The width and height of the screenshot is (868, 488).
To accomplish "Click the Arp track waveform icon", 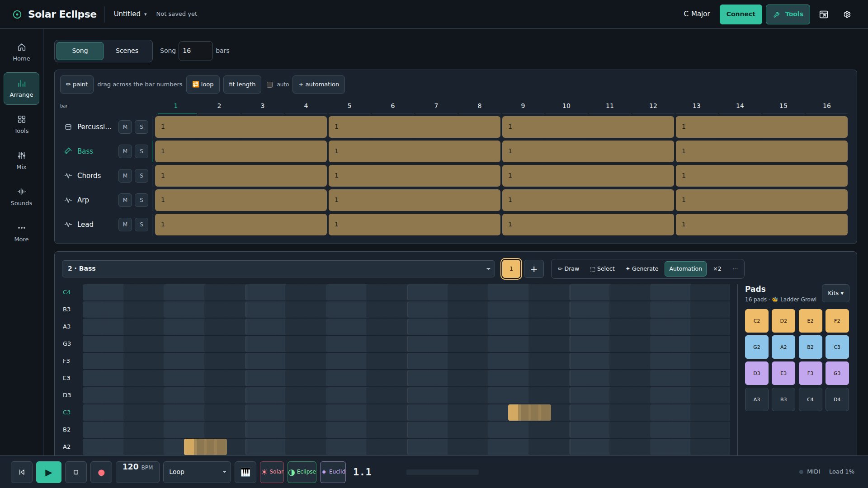I will point(68,200).
